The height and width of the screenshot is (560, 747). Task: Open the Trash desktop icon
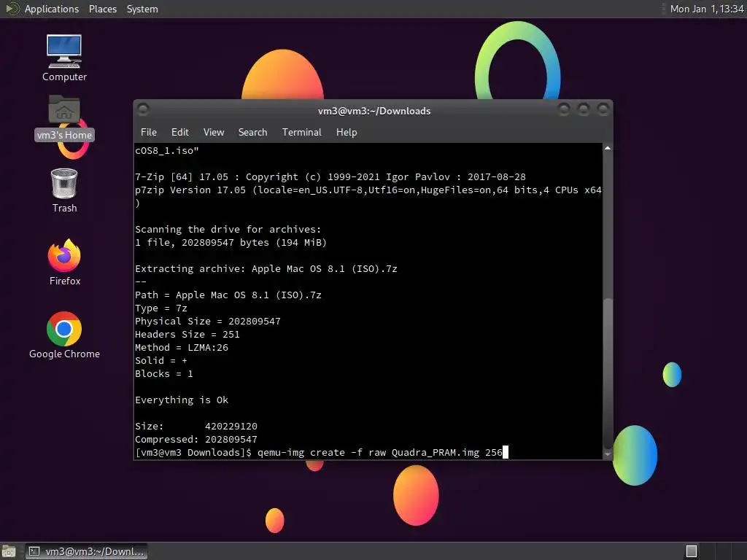pyautogui.click(x=64, y=190)
